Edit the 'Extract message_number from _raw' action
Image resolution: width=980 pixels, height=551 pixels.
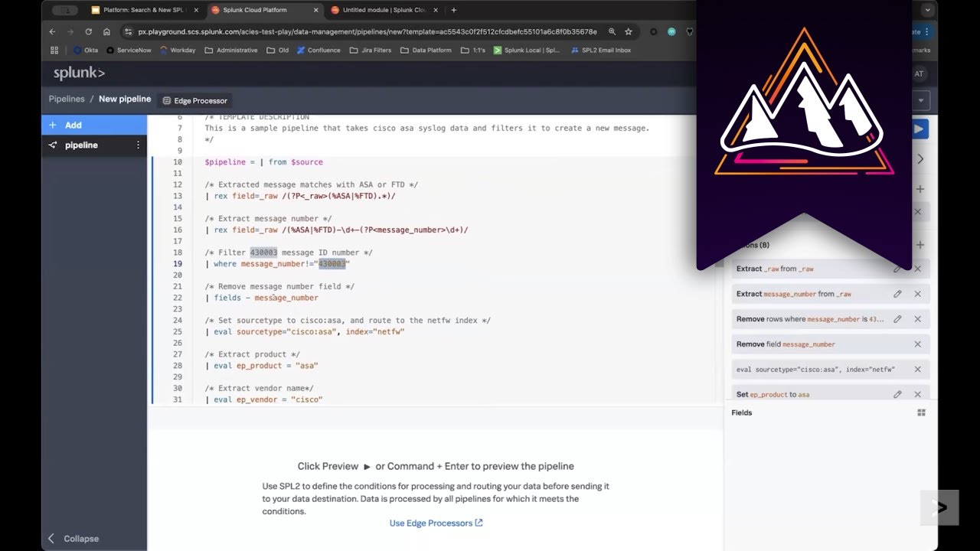coord(897,294)
